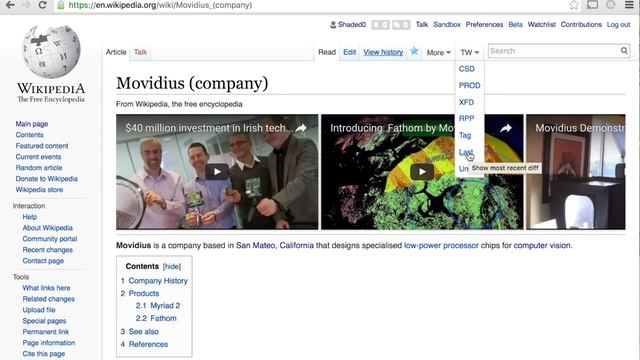Expand the More dropdown menu
640x360 pixels.
click(438, 52)
